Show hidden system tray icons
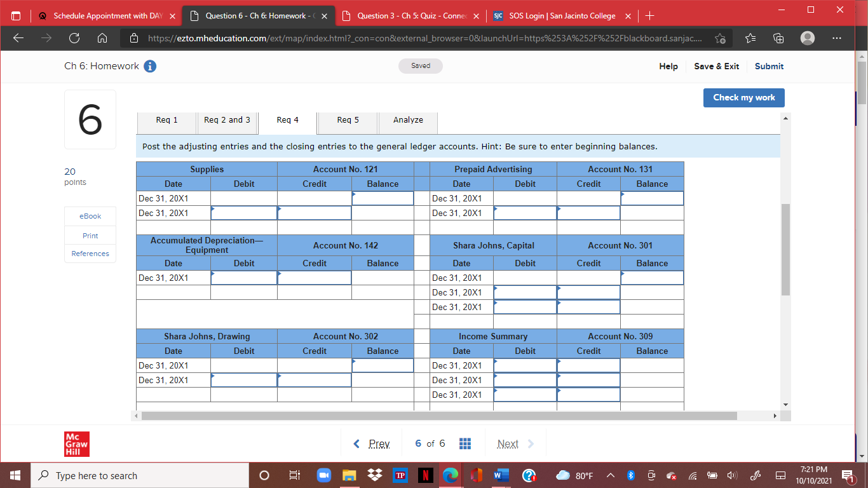Image resolution: width=868 pixels, height=488 pixels. coord(611,475)
